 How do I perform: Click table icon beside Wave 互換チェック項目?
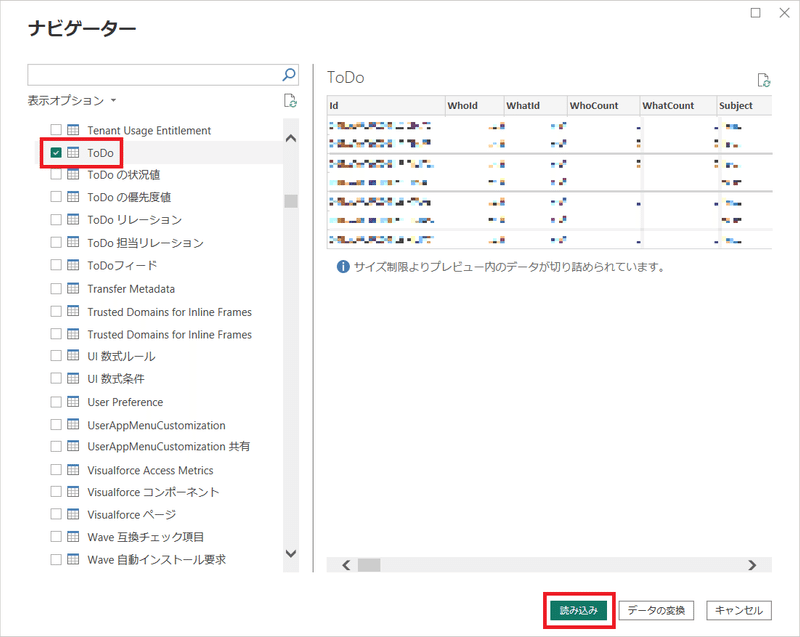[73, 536]
